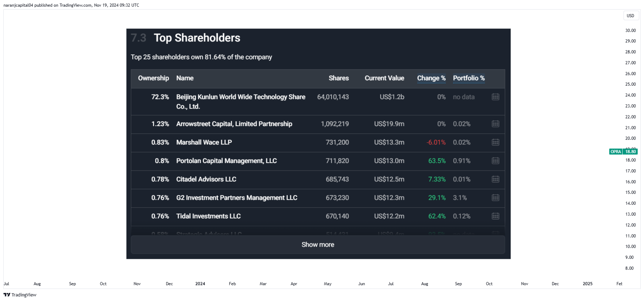Click the 63.5% change value
Image resolution: width=644 pixels, height=301 pixels.
(x=437, y=161)
